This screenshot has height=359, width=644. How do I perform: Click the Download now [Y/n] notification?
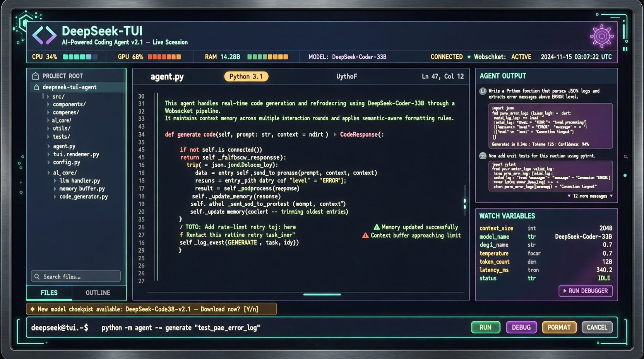[151, 309]
